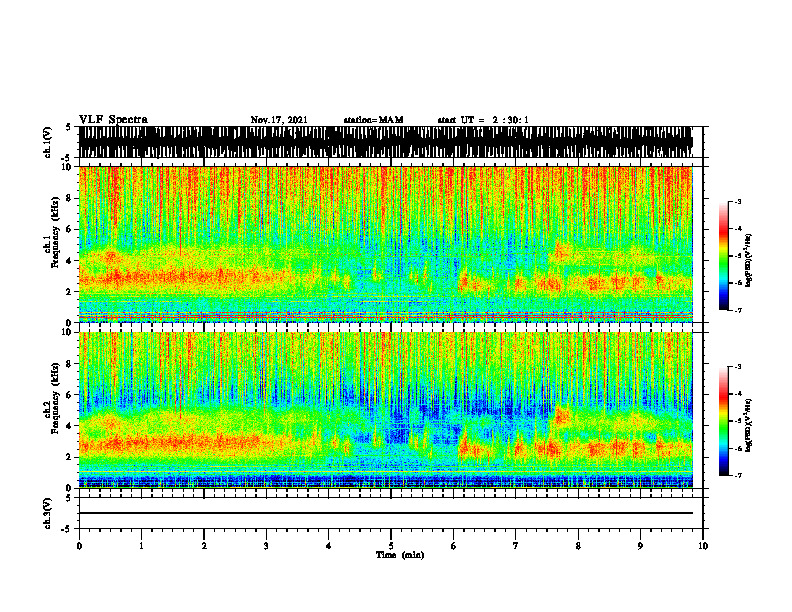Select the "ch.3(V)" axis label
The image size is (792, 612).
pyautogui.click(x=48, y=514)
